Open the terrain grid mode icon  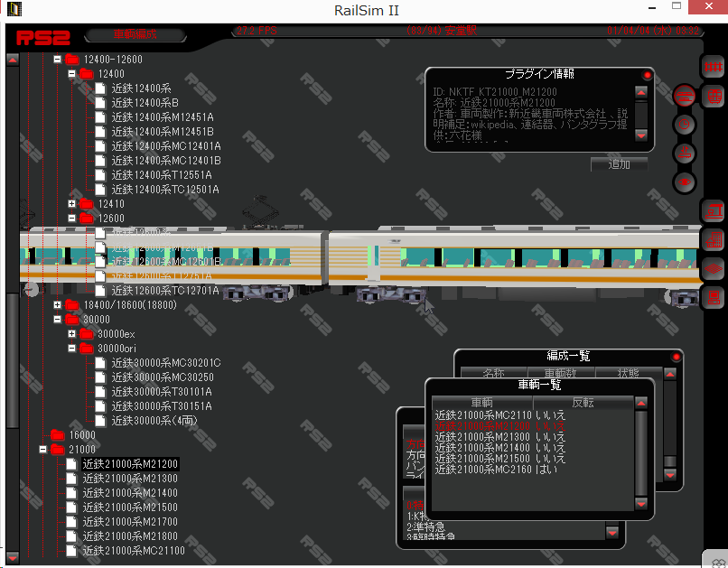714,269
